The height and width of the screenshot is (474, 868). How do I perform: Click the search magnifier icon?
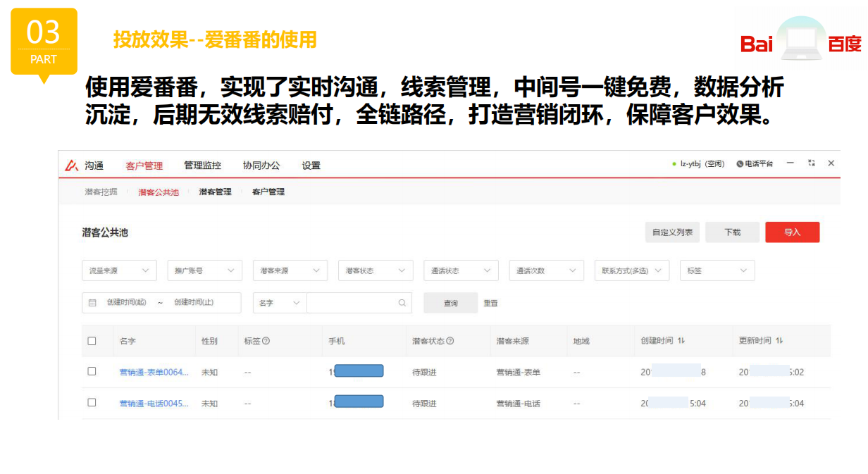pos(402,303)
